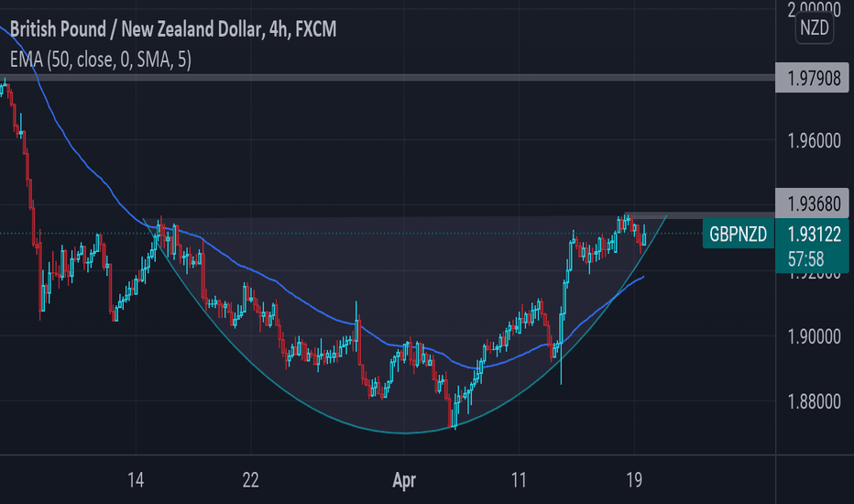Screen dimensions: 854x504
Task: Select the grey horizontal resistance line at 1.97908
Action: 388,77
